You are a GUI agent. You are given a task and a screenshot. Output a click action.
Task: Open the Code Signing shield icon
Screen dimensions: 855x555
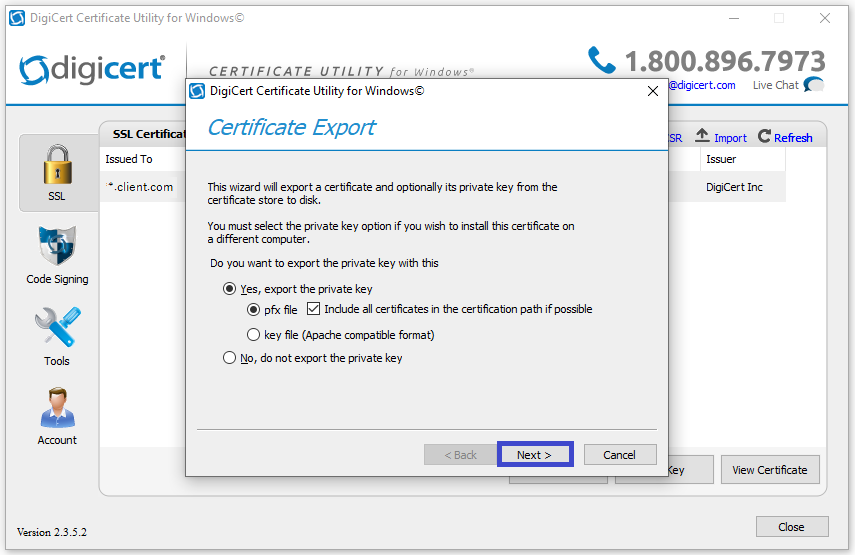point(57,245)
